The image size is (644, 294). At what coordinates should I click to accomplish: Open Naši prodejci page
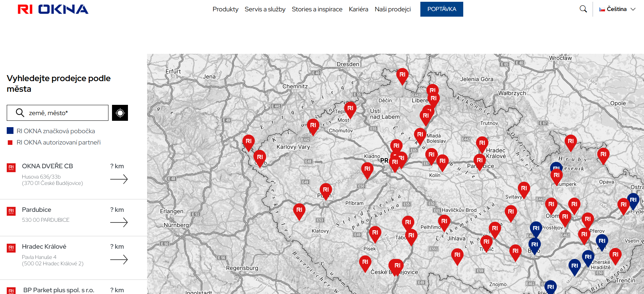(393, 9)
